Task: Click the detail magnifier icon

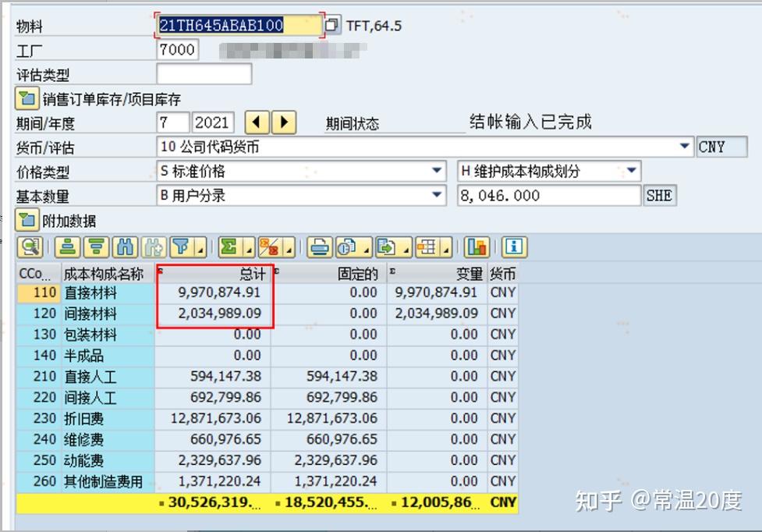Action: pos(29,248)
